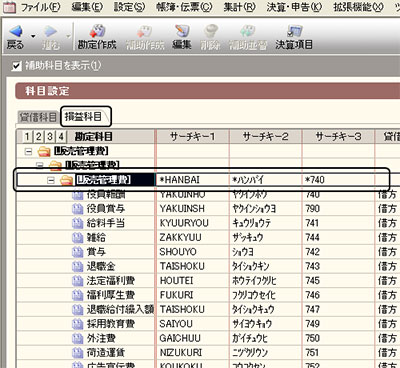Click the account icon beside 賞与
This screenshot has height=368, width=400.
click(78, 252)
